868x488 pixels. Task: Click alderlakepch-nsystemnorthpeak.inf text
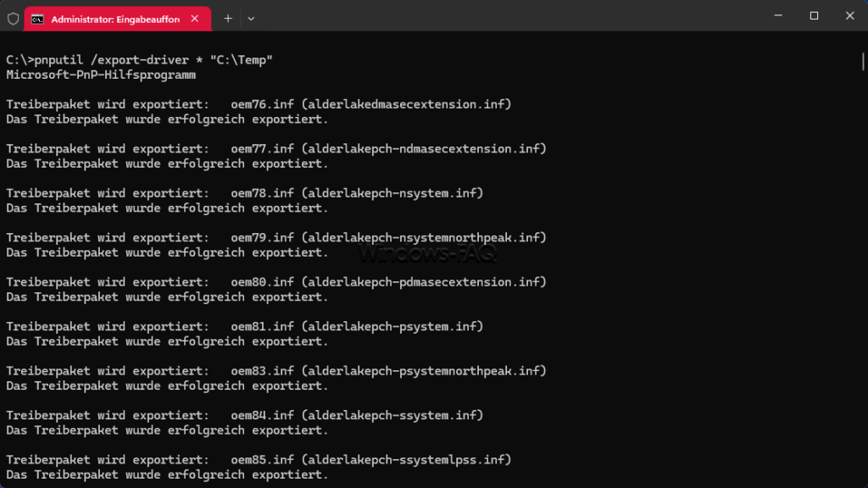[424, 237]
